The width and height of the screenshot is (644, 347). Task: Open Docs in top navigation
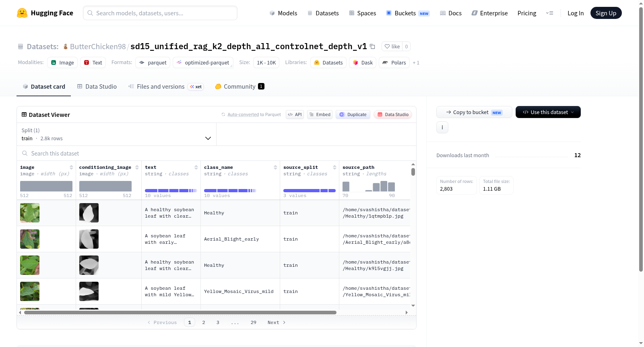(450, 13)
